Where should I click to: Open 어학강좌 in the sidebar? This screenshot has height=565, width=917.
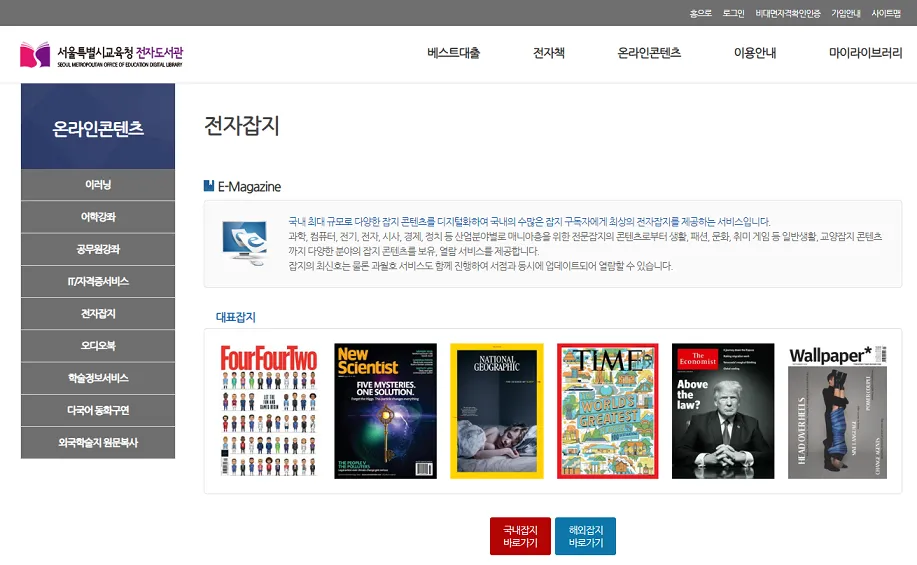98,217
